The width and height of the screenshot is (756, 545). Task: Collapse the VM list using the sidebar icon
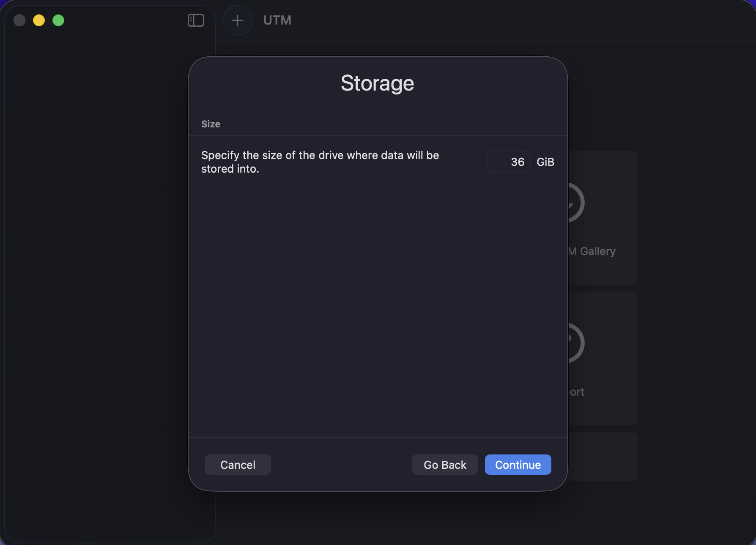(x=195, y=20)
